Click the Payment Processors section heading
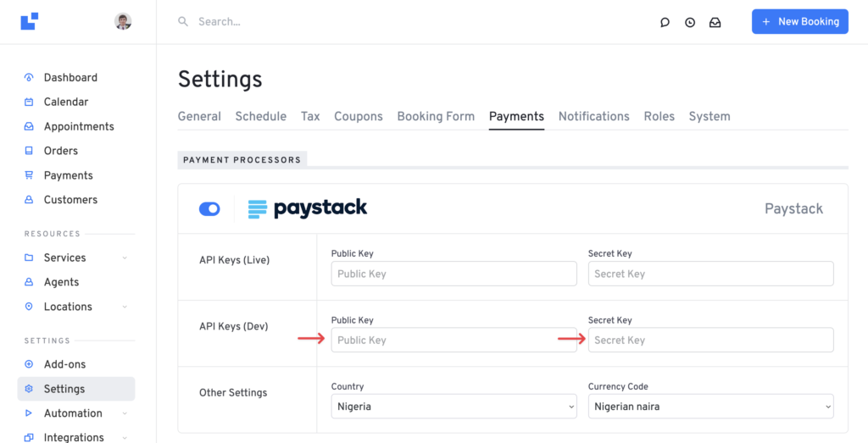The height and width of the screenshot is (443, 868). [242, 160]
